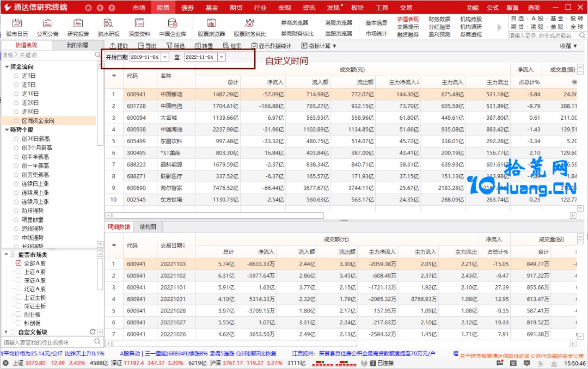The width and height of the screenshot is (588, 369).
Task: Switch to the 我的收藏 tab
Action: click(78, 45)
